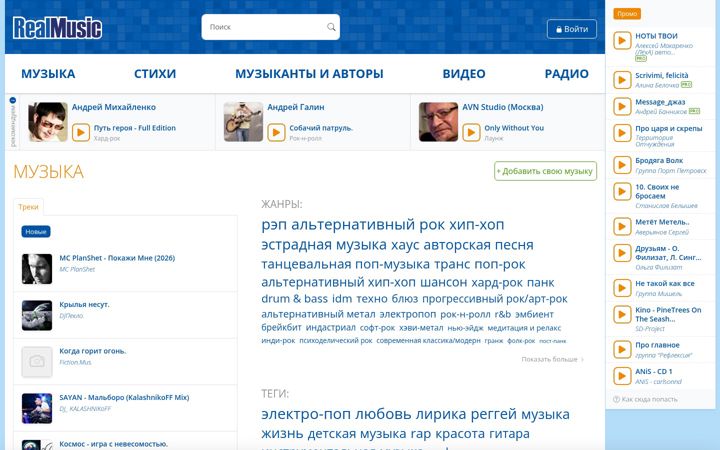
Task: Select genre альтернативный рок
Action: 368,225
